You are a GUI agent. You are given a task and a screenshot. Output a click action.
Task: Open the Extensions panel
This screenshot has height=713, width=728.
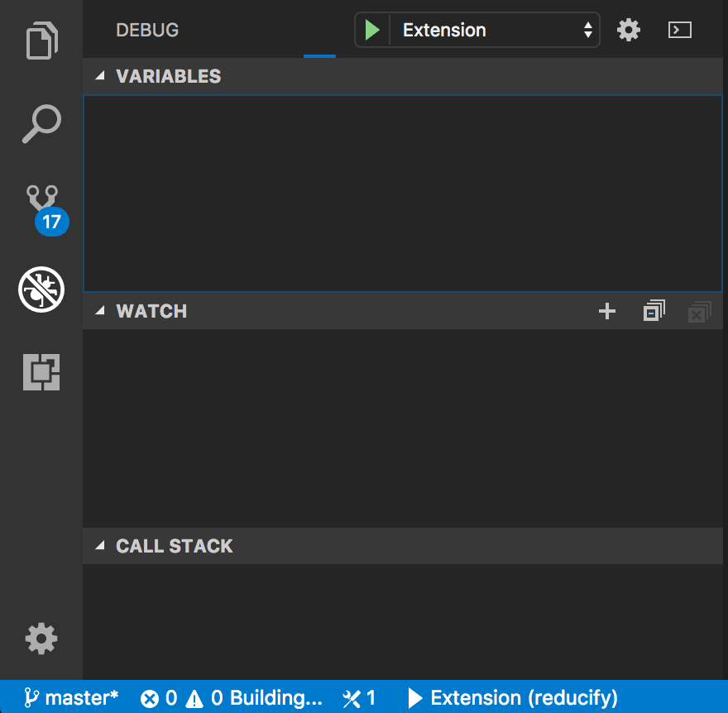coord(41,372)
